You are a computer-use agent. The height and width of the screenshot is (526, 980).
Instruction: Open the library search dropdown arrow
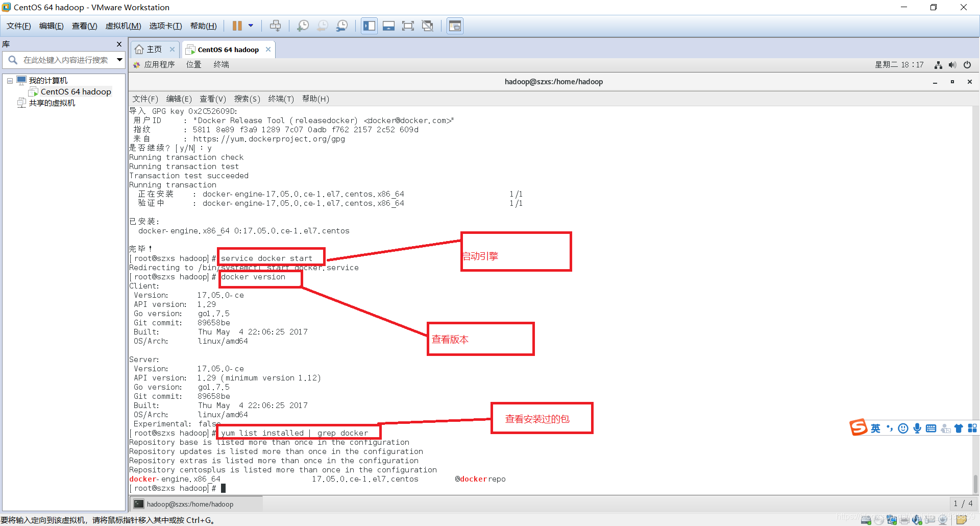pyautogui.click(x=119, y=60)
